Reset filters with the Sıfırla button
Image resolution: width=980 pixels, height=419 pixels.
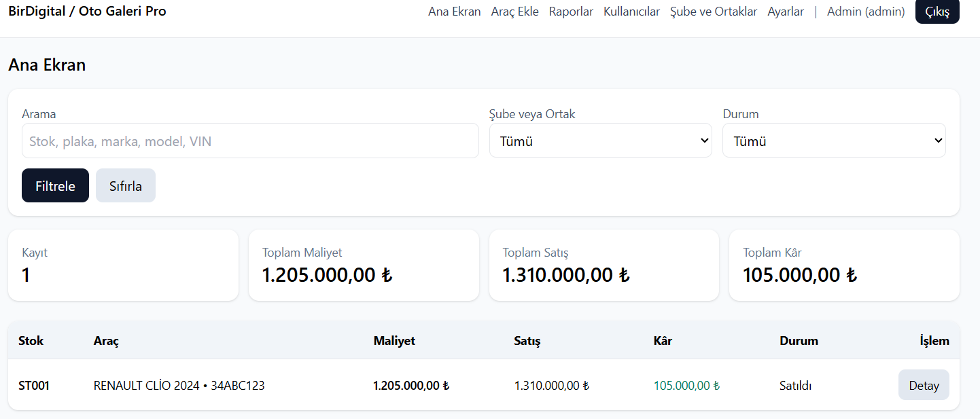[x=126, y=185]
